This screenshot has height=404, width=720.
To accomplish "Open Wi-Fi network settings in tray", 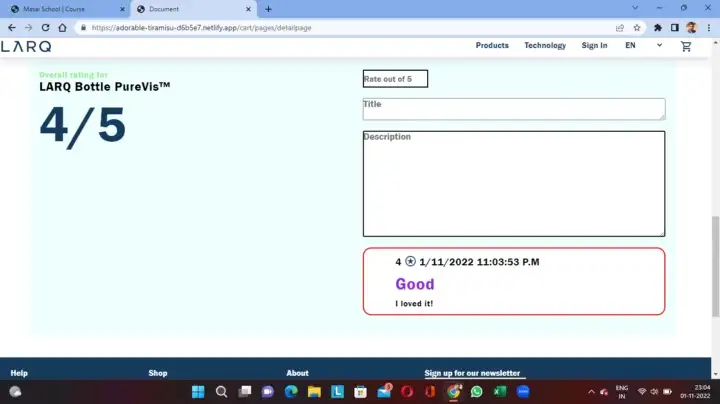I will point(642,392).
